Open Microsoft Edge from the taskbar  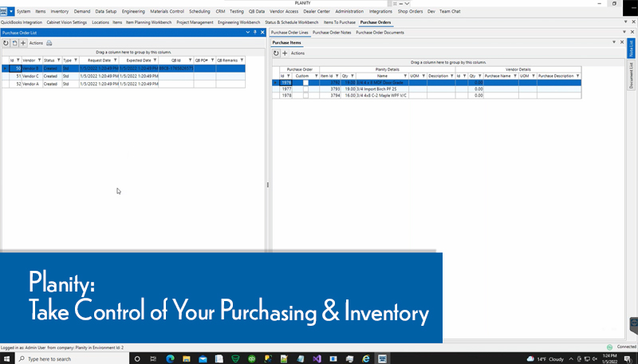(170, 358)
